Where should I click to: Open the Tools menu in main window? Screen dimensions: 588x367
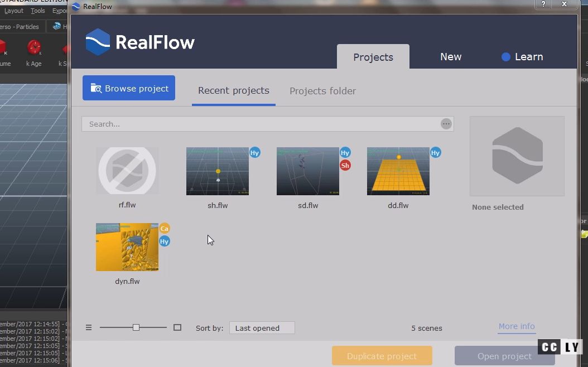tap(37, 11)
